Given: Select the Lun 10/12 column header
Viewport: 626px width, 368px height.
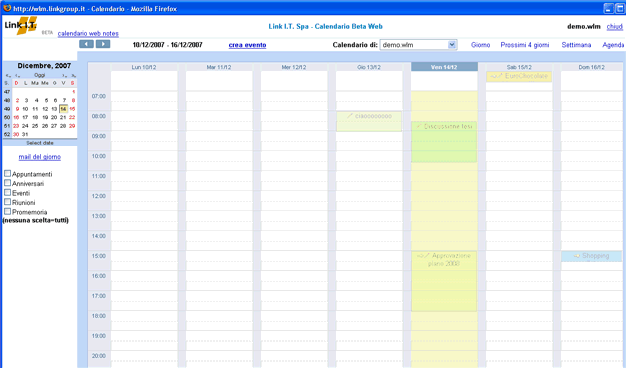Looking at the screenshot, I should coord(144,67).
